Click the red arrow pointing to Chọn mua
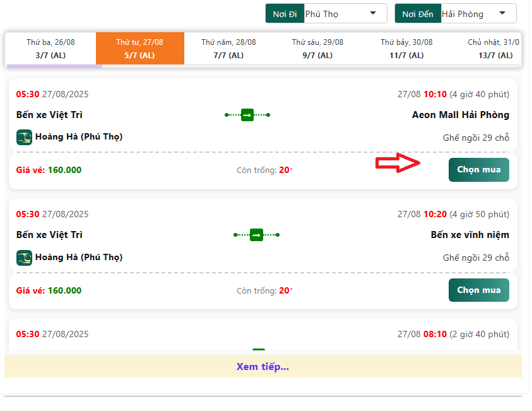The width and height of the screenshot is (532, 411). [x=398, y=164]
